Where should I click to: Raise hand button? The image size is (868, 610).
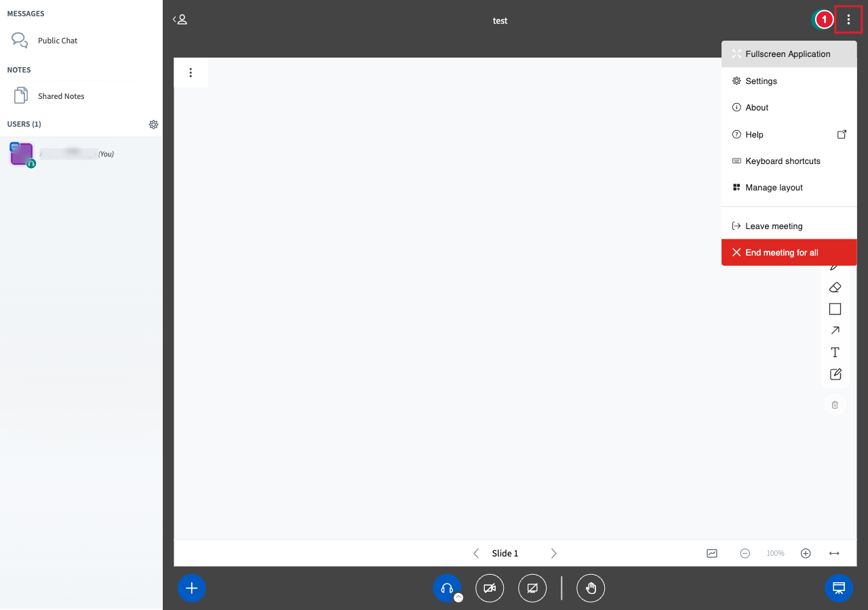point(591,588)
